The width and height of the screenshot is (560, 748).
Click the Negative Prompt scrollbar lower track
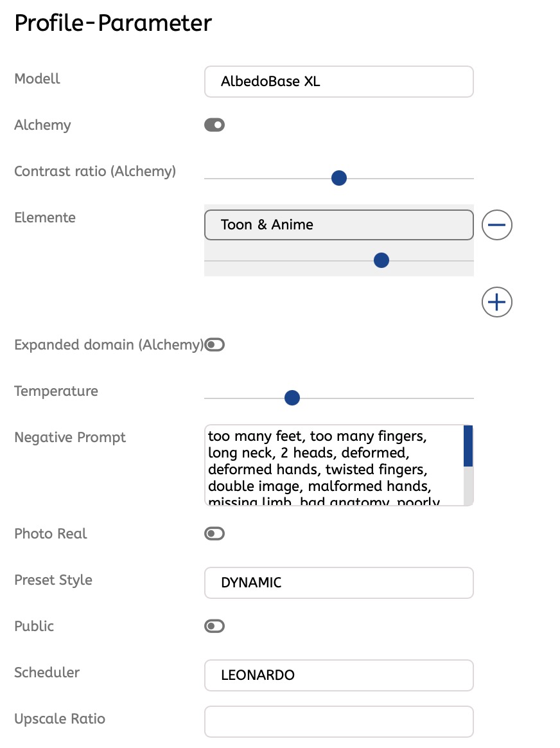point(468,486)
